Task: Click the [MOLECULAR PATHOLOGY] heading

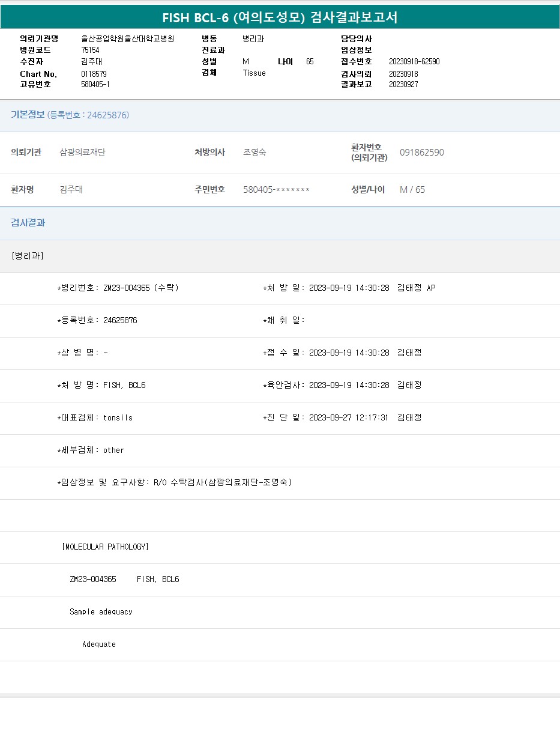Action: point(105,547)
